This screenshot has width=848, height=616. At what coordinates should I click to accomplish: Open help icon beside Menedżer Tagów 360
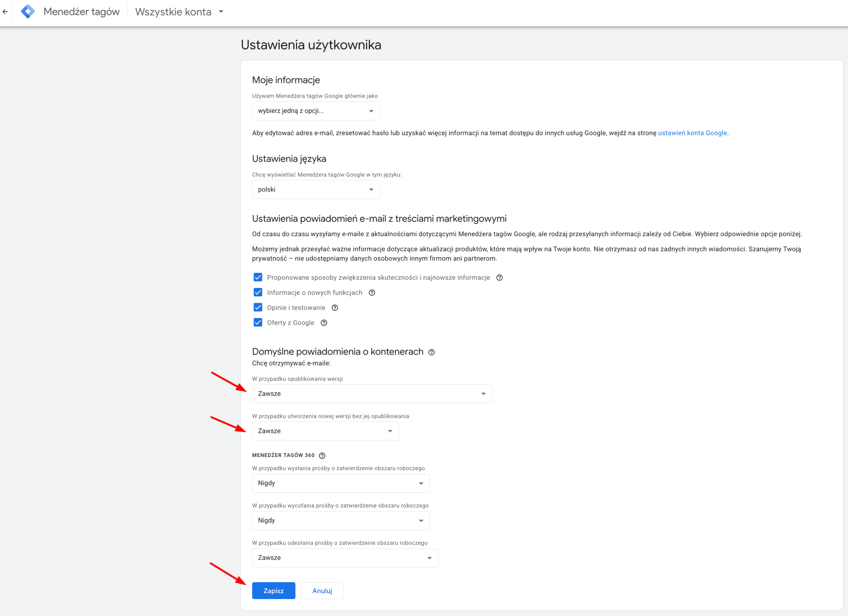(322, 456)
